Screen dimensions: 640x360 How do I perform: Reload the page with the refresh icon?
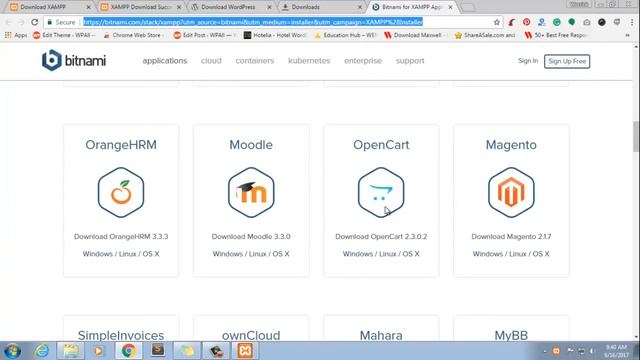[x=35, y=22]
